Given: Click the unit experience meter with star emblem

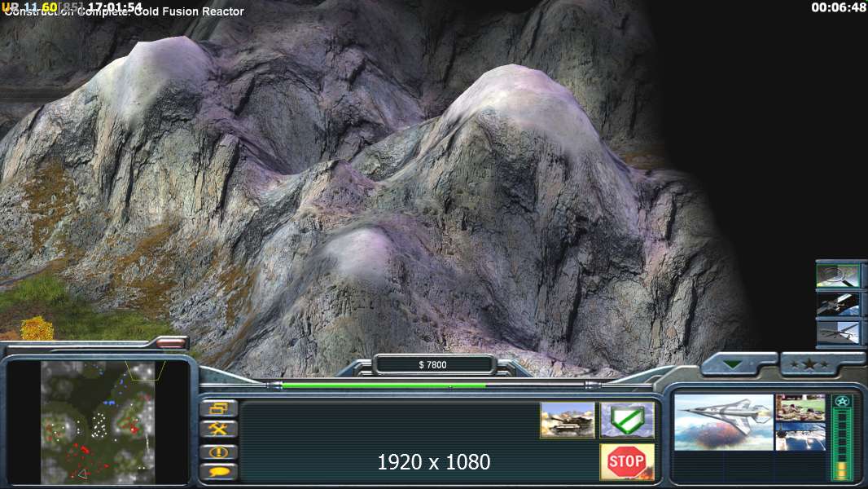Looking at the screenshot, I should pos(842,437).
